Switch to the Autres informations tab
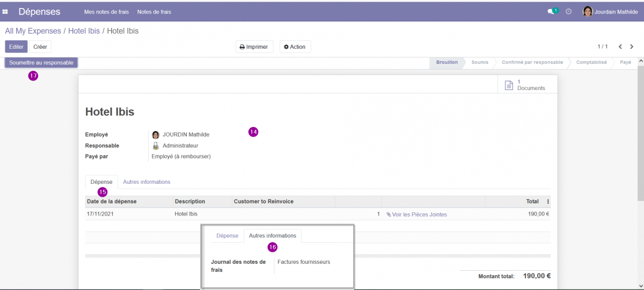 [147, 182]
